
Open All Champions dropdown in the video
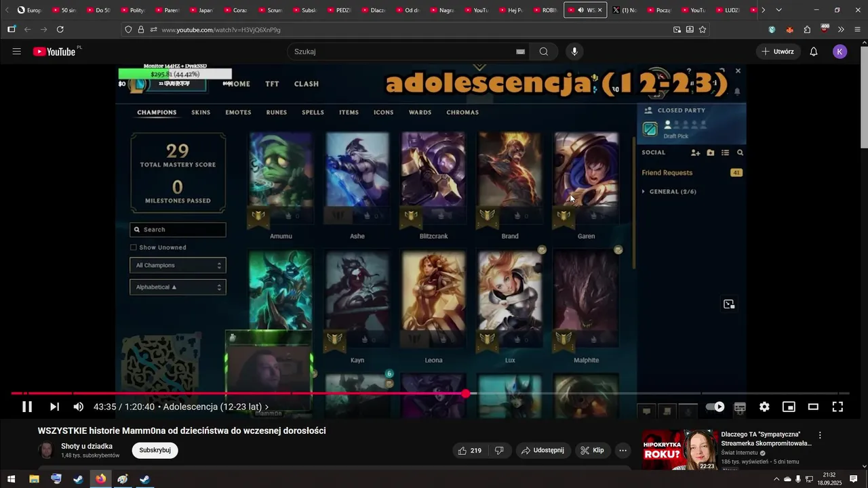(x=178, y=266)
